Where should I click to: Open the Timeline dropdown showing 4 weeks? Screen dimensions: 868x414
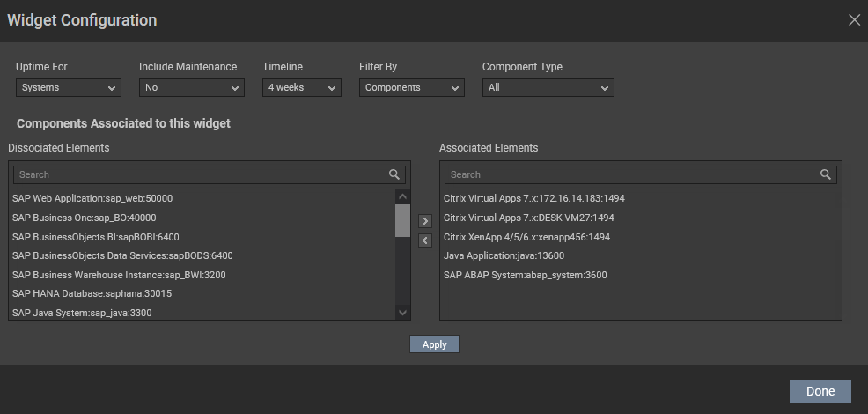[x=302, y=87]
